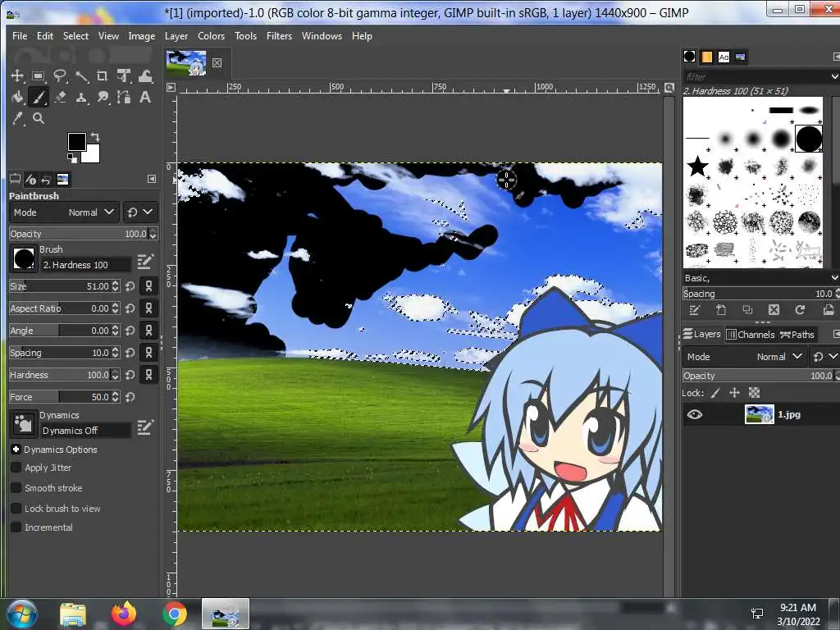This screenshot has width=840, height=630.
Task: Adjust the Paintbrush Opacity slider
Action: [x=80, y=234]
